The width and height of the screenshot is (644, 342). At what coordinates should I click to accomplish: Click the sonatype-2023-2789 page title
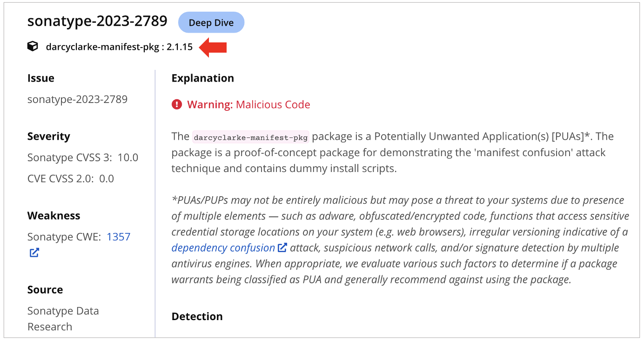(97, 21)
